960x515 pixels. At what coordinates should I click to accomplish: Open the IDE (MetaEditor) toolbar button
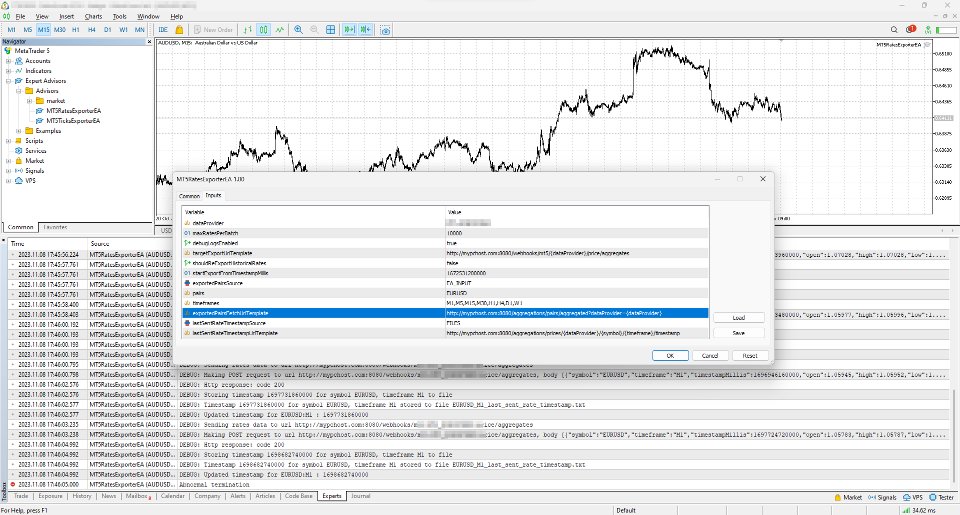[163, 29]
